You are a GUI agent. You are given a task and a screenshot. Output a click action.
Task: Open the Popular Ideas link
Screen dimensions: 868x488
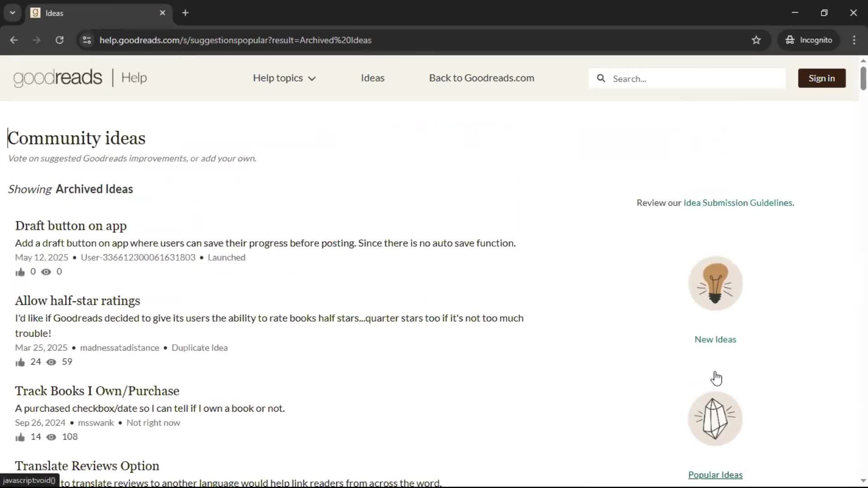pos(715,475)
